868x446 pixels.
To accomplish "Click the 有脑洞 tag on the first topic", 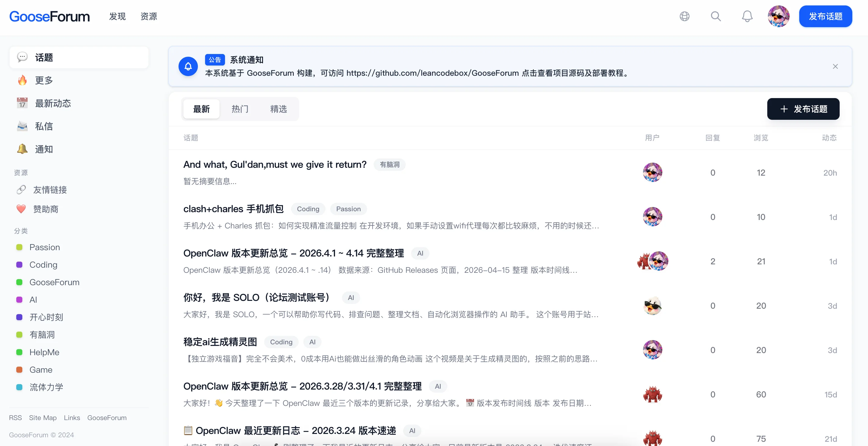I will click(x=390, y=164).
